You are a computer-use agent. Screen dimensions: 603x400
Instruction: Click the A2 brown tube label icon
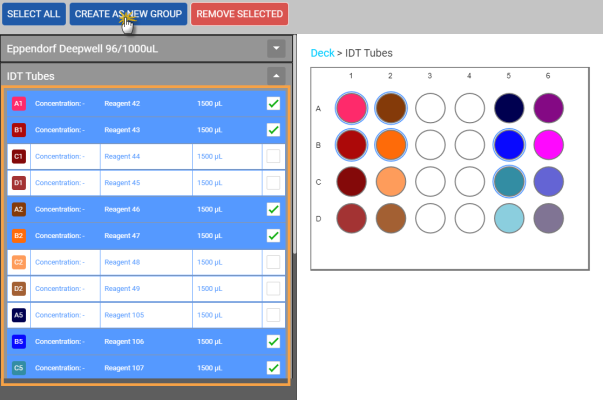pos(18,209)
